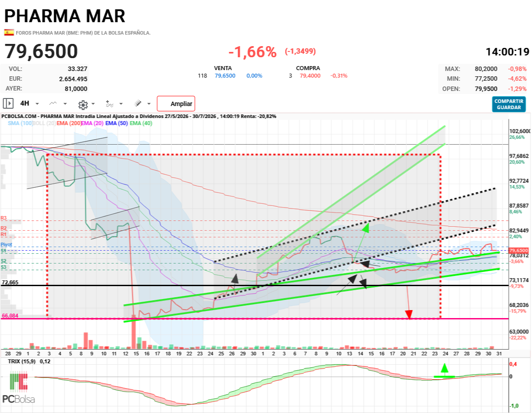This screenshot has width=532, height=413.
Task: Click the AYER value 81,0000
Action: coord(76,88)
